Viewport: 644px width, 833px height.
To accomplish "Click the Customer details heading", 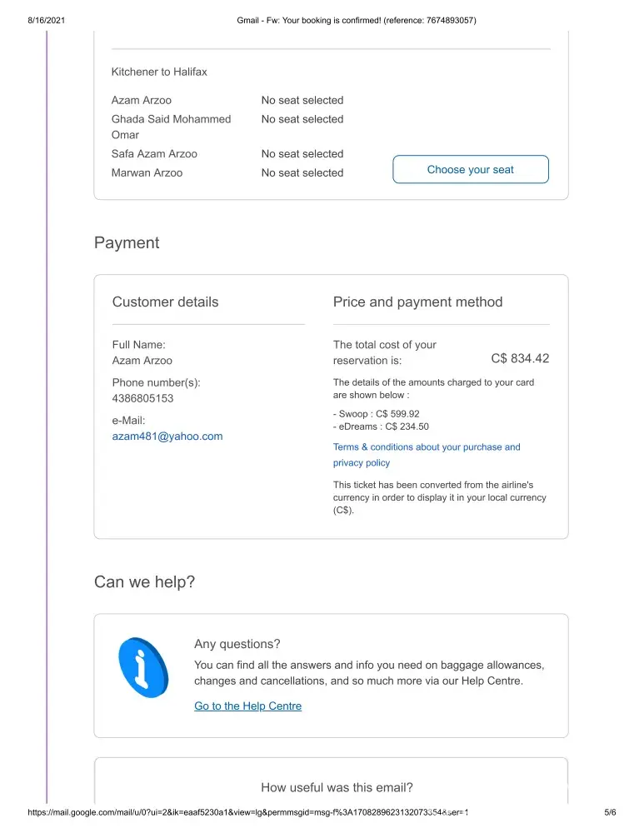I will click(x=165, y=302).
